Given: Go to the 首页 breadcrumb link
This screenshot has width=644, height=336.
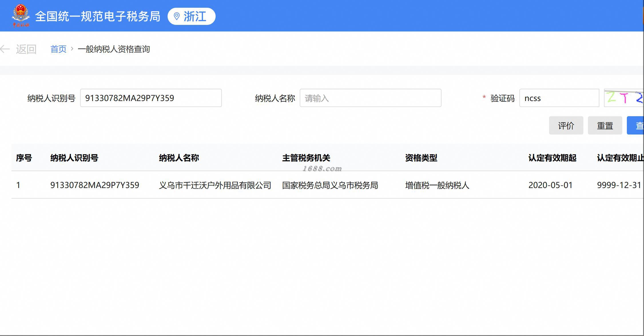Looking at the screenshot, I should pos(58,49).
